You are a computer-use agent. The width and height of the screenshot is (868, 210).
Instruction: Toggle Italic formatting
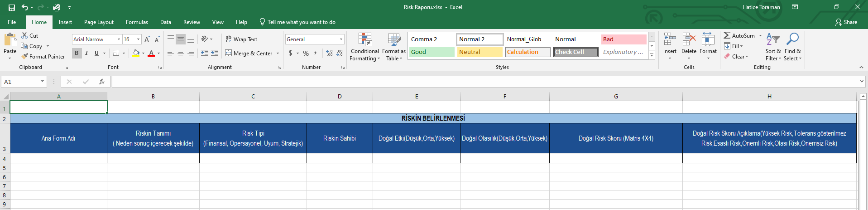[x=86, y=53]
